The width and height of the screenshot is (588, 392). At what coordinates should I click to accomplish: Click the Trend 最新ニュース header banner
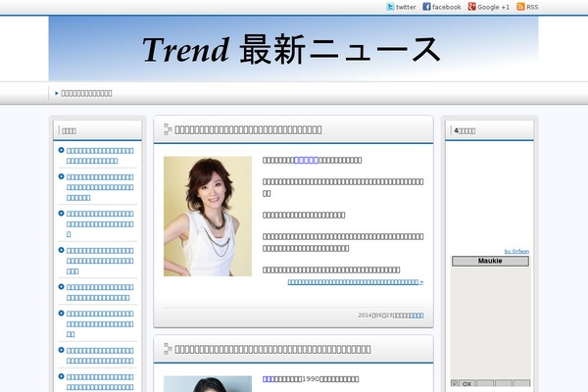pos(293,48)
